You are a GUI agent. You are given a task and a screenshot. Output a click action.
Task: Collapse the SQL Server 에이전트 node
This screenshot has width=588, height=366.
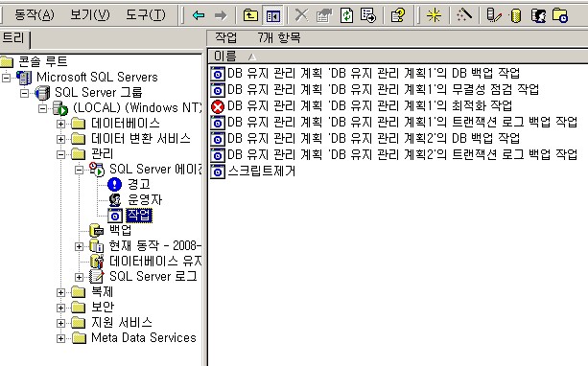coord(79,170)
